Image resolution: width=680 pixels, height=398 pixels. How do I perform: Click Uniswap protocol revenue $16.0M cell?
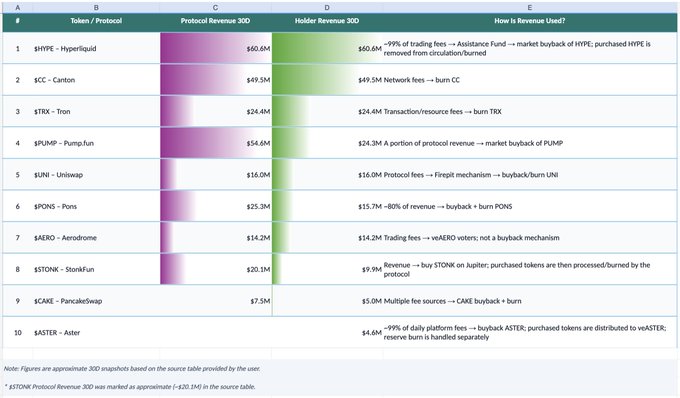[x=216, y=175]
